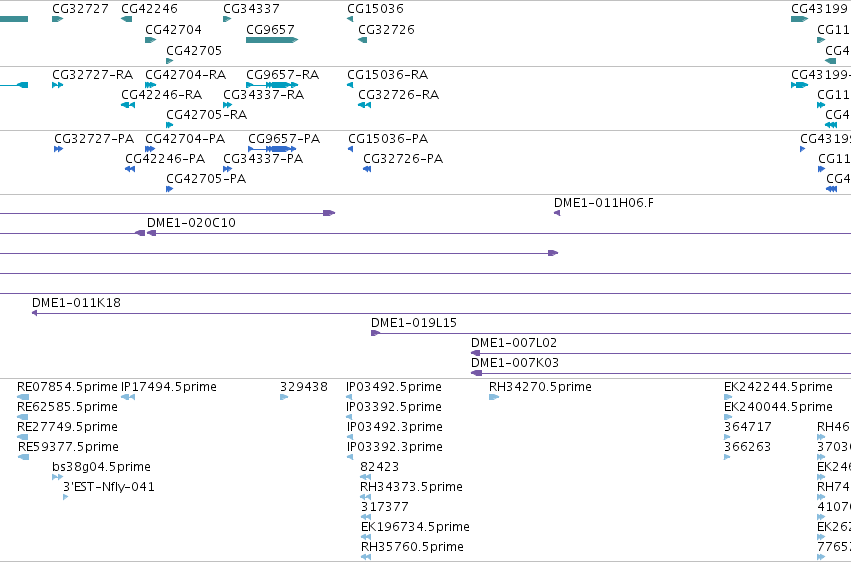Click the 329438 EST arrow glyph
Viewport: 851px width, 562px height.
284,397
